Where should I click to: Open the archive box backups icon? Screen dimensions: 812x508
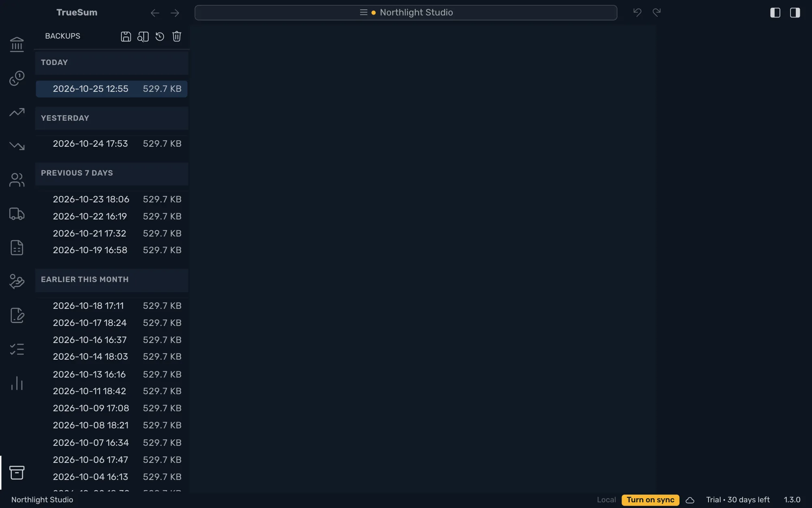point(17,473)
